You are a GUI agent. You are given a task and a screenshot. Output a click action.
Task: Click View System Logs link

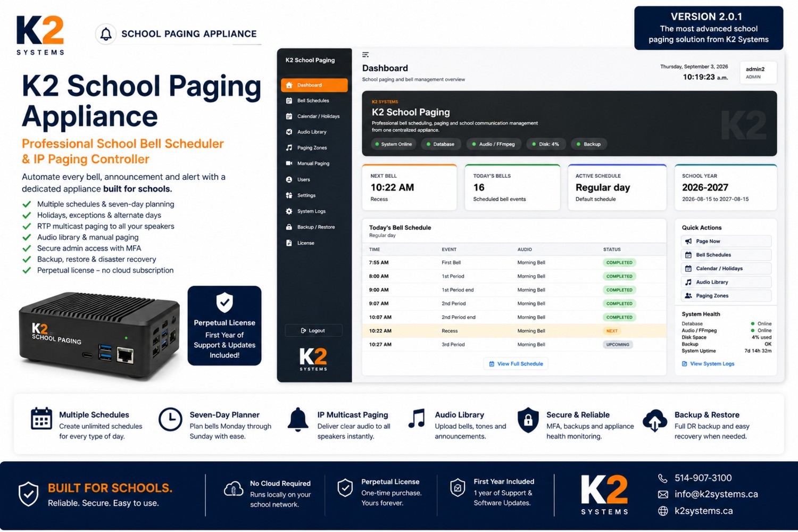click(x=712, y=364)
